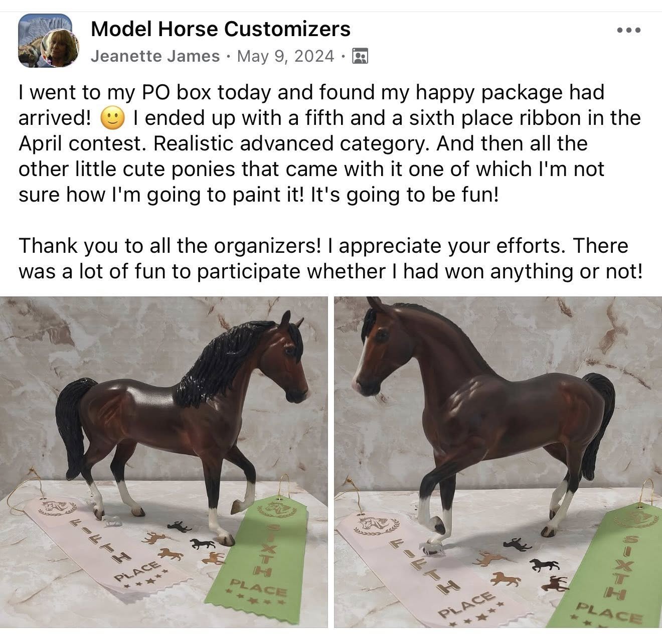Click the smiley emoji in the post
The image size is (662, 644).
(113, 119)
